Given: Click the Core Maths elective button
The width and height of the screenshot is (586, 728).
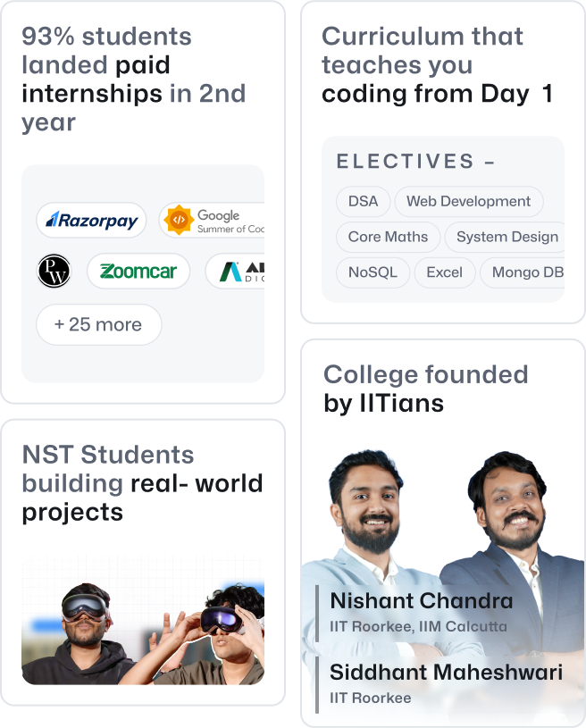Looking at the screenshot, I should (x=387, y=237).
